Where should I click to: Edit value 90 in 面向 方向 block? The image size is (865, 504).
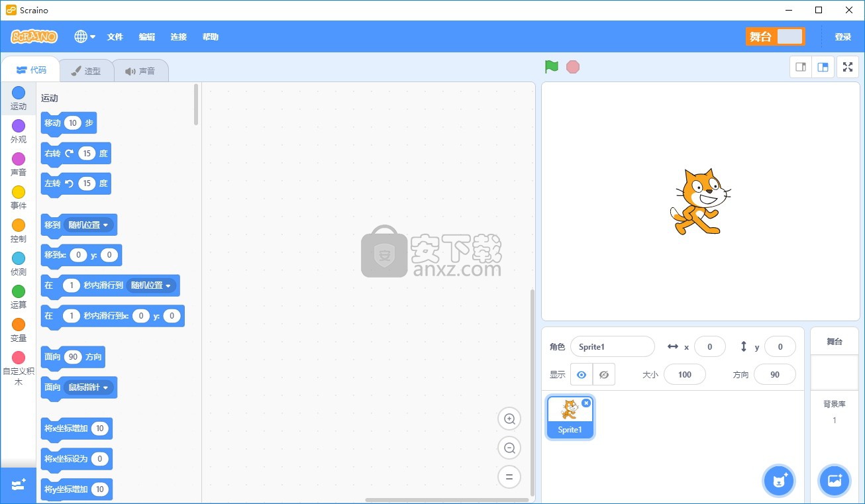(73, 356)
